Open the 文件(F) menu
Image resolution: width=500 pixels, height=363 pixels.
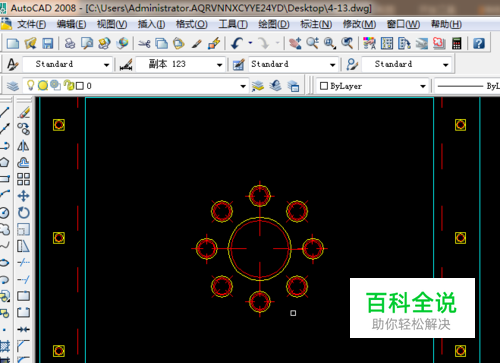point(32,24)
